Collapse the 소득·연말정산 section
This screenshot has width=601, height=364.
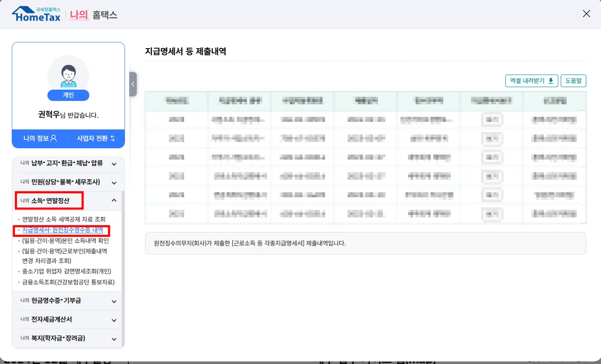67,201
